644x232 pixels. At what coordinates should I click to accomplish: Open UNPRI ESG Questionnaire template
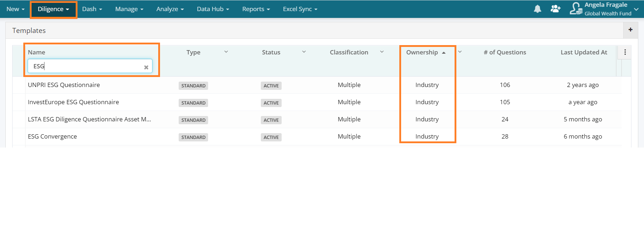[64, 85]
